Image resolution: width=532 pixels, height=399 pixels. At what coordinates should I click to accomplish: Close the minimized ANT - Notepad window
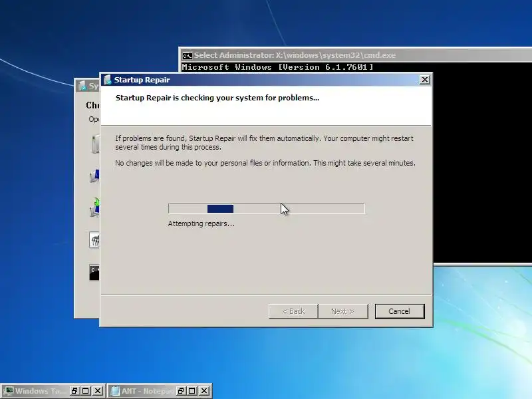(204, 391)
